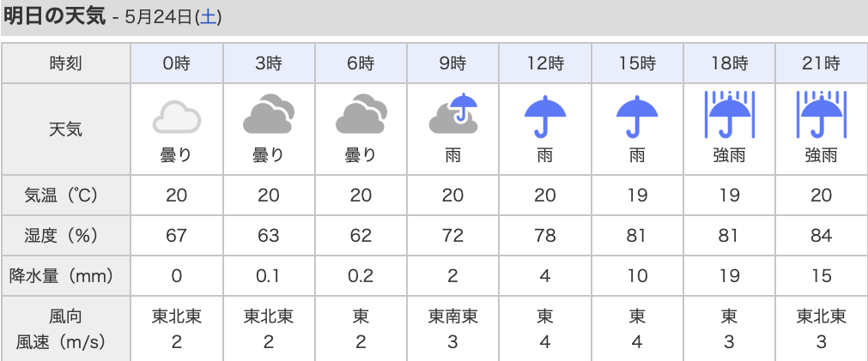The image size is (868, 361).
Task: Click the 時刻 header cell
Action: click(x=66, y=63)
